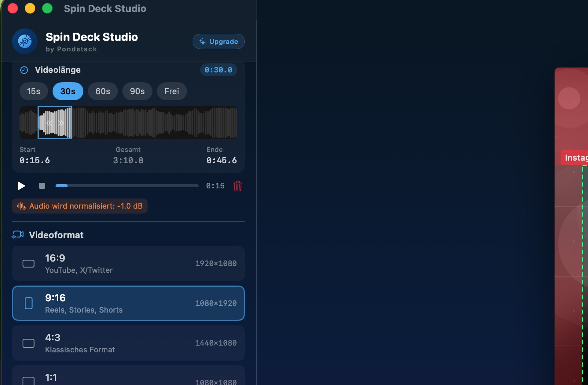588x385 pixels.
Task: Click the 1080×1920 resolution label
Action: [216, 303]
